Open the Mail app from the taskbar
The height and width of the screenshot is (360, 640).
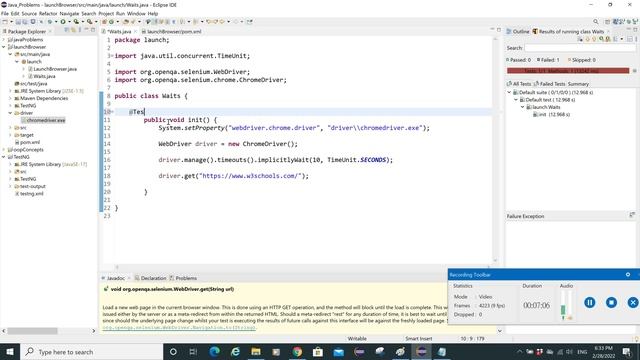pyautogui.click(x=338, y=351)
